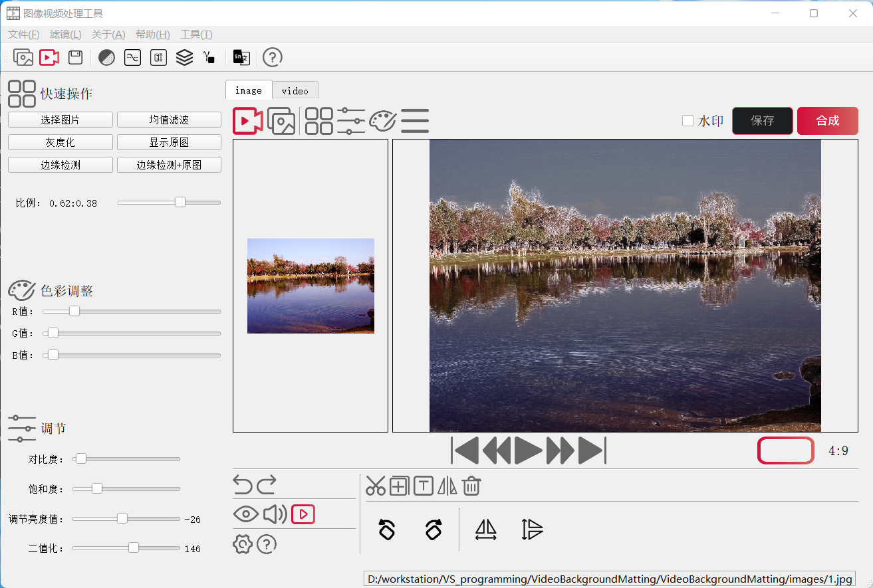
Task: Click the R值 slider handle
Action: pos(74,311)
